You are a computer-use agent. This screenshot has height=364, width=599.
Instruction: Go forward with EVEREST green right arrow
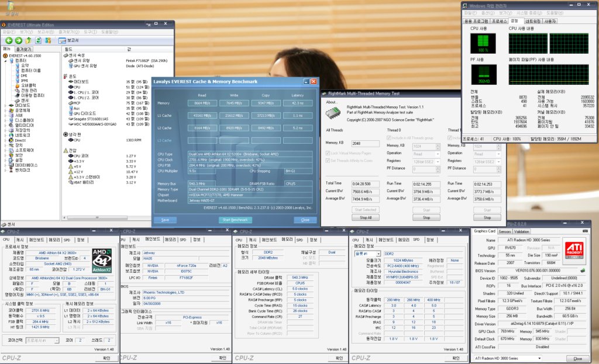pos(18,40)
